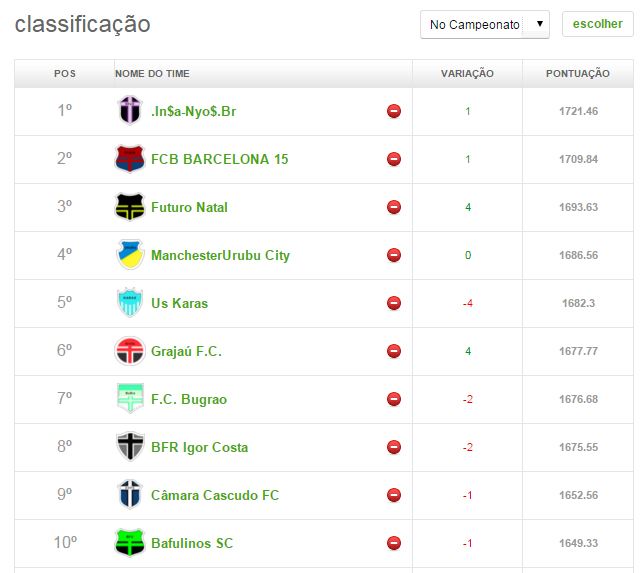Click the Bafulinos SC team crest
Screen dimensions: 643x573
coord(130,543)
